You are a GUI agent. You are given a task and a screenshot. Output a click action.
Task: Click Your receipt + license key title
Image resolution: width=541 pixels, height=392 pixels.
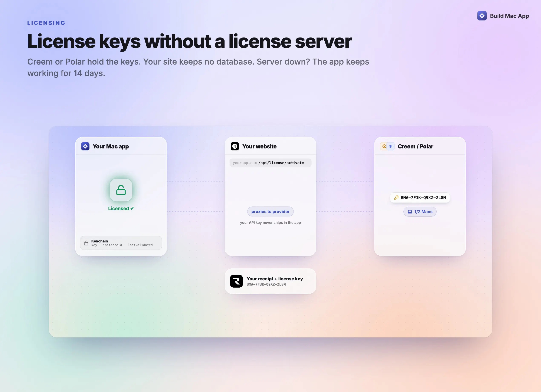[x=275, y=279]
